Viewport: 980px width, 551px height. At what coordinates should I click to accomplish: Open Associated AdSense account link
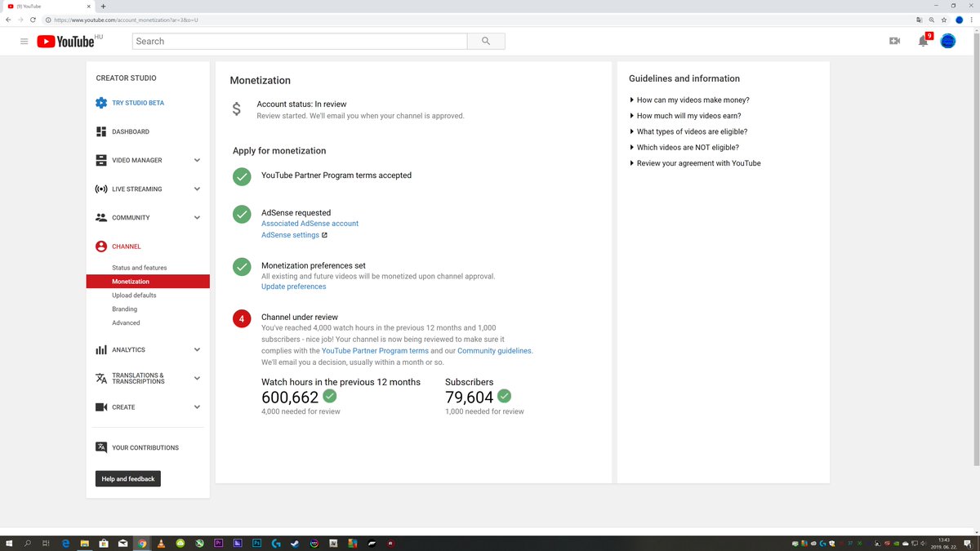click(310, 224)
